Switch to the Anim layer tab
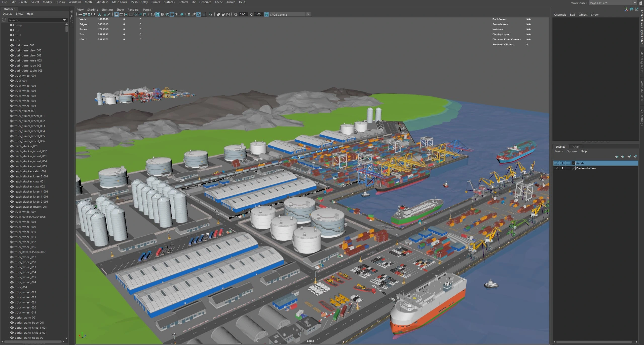 (x=576, y=147)
